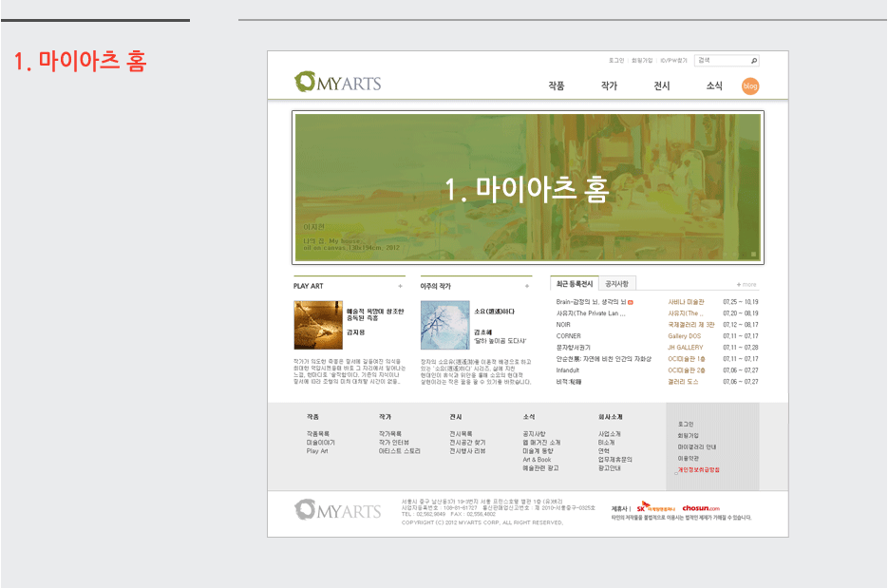Click the 갤러리 도스 venue link

click(x=683, y=381)
